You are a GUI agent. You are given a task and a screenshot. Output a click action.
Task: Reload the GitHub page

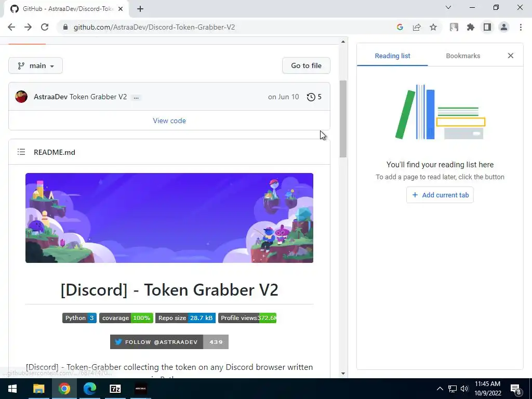[45, 27]
